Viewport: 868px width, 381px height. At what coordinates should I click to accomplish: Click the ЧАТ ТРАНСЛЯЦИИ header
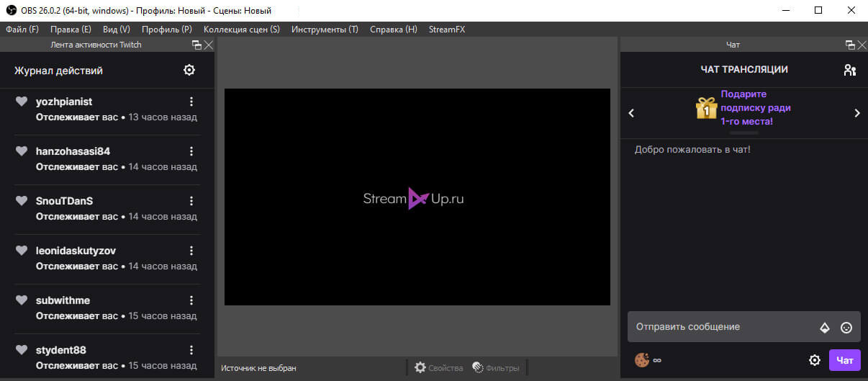(x=744, y=70)
